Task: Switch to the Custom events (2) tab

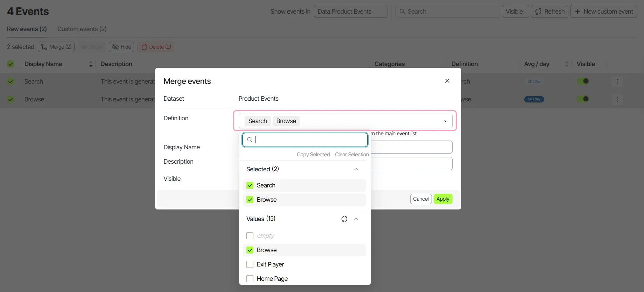Action: pyautogui.click(x=82, y=29)
